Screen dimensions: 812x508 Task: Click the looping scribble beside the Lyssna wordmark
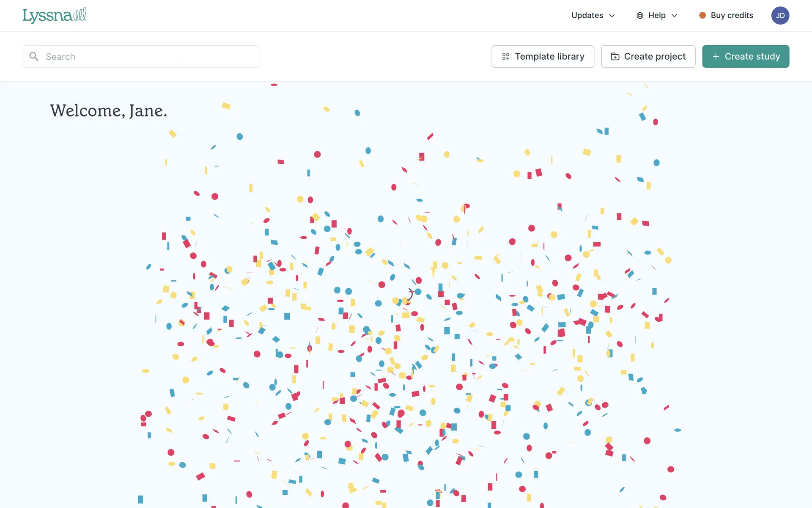80,14
